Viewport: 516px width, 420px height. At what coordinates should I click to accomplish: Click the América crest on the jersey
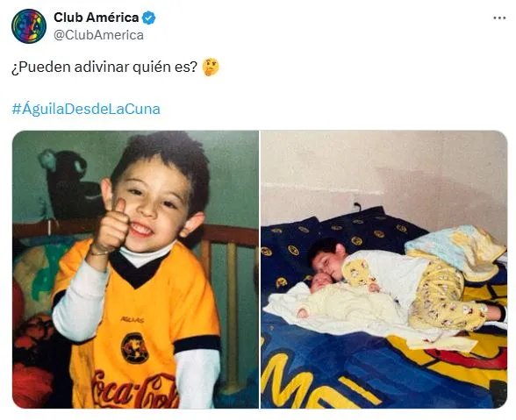[x=134, y=348]
